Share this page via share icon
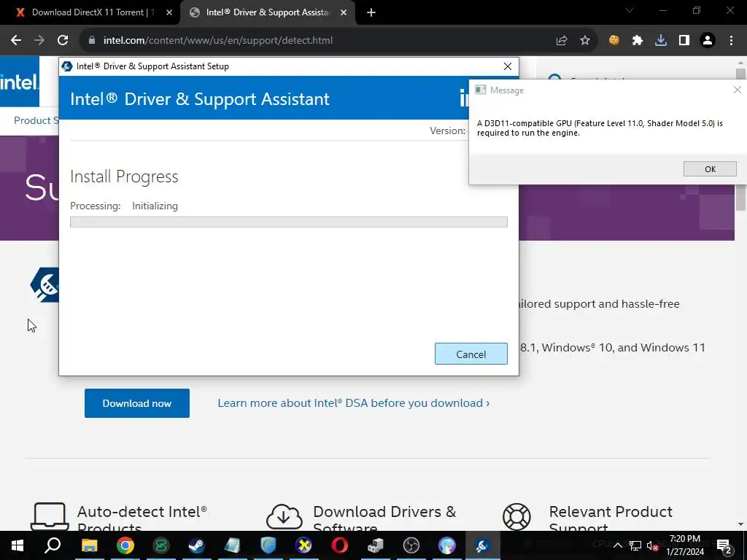 pos(562,41)
